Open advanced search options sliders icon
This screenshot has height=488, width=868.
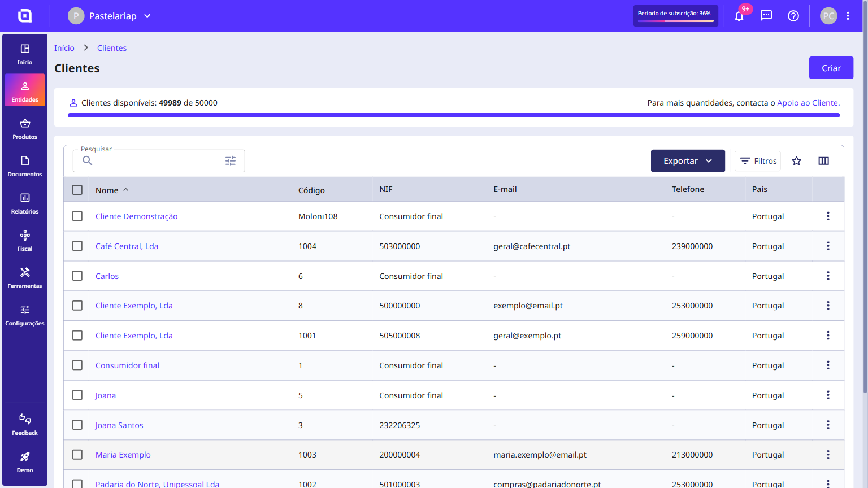pyautogui.click(x=231, y=161)
